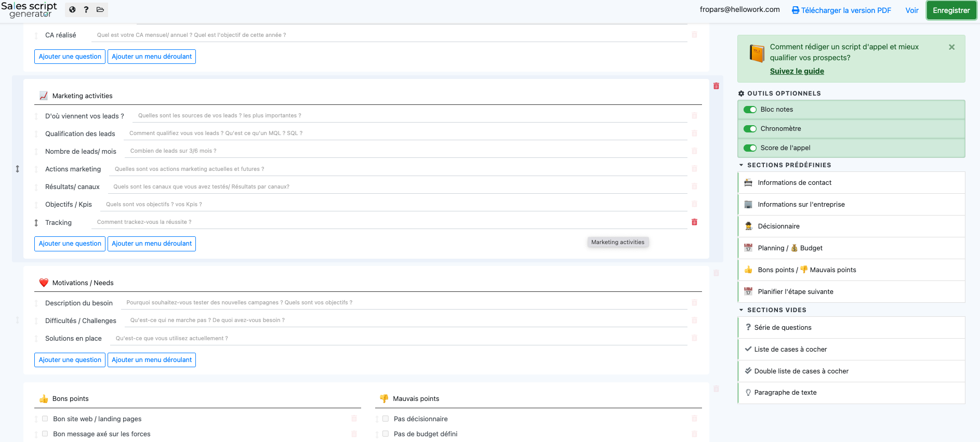Image resolution: width=980 pixels, height=442 pixels.
Task: Open the Suivez le guide link
Action: (x=797, y=71)
